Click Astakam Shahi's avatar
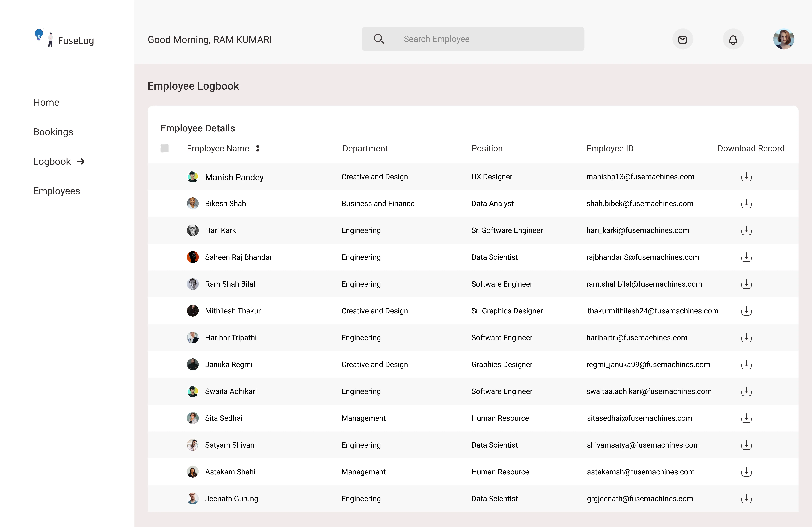The height and width of the screenshot is (527, 812). tap(193, 472)
